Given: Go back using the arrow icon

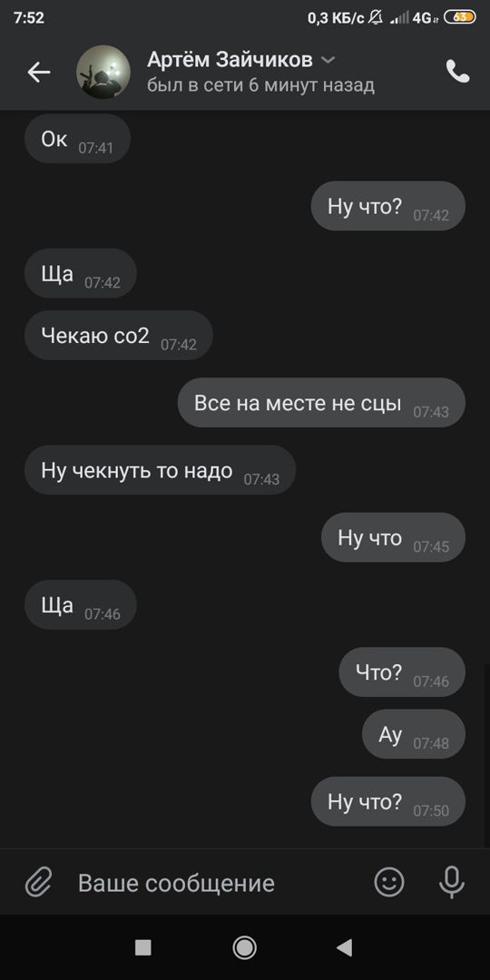Looking at the screenshot, I should 38,73.
